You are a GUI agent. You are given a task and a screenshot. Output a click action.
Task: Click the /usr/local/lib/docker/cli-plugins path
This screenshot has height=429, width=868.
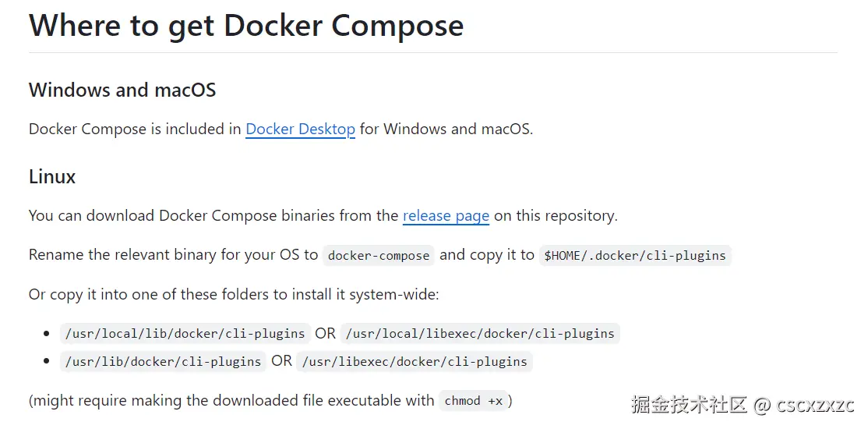[x=185, y=334]
